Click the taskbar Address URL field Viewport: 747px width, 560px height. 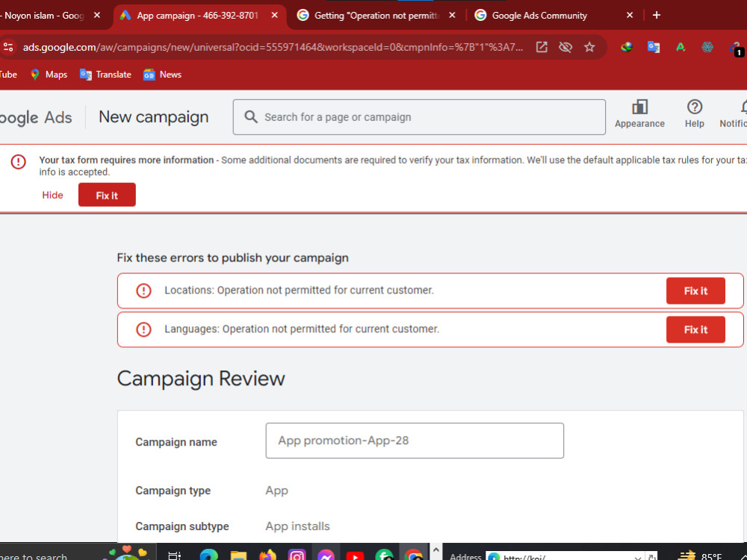coord(567,557)
